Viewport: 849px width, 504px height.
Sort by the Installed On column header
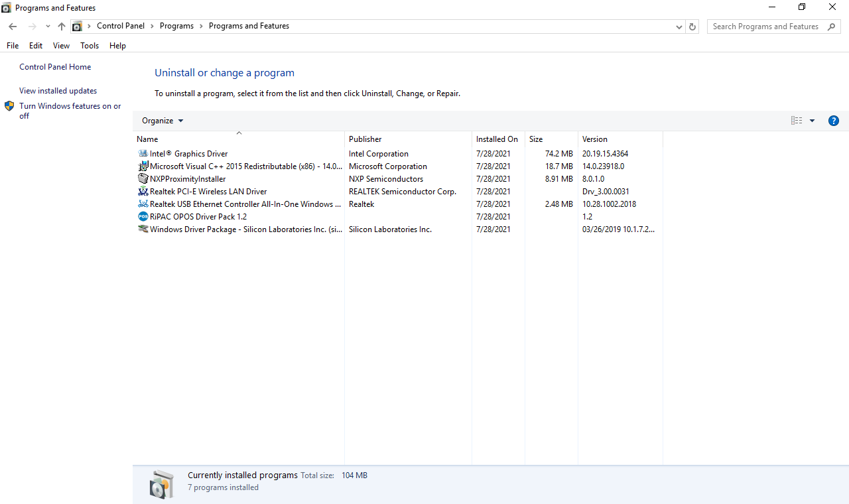click(x=498, y=139)
